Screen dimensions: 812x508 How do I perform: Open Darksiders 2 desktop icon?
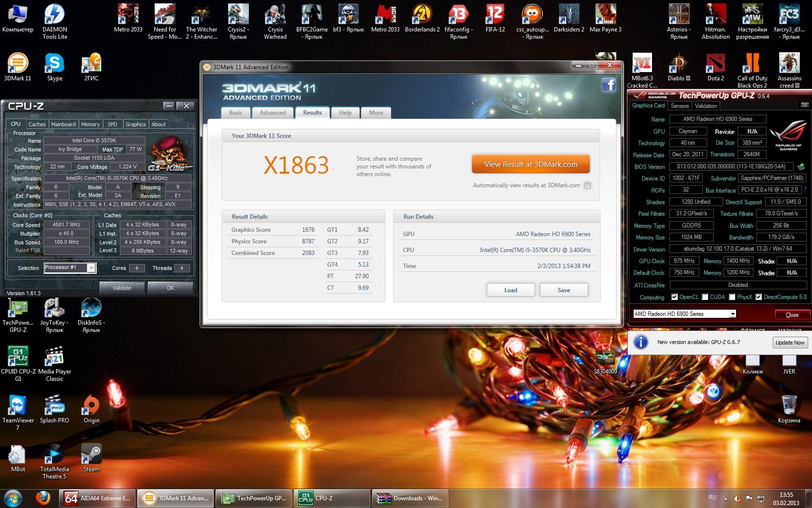coord(569,18)
